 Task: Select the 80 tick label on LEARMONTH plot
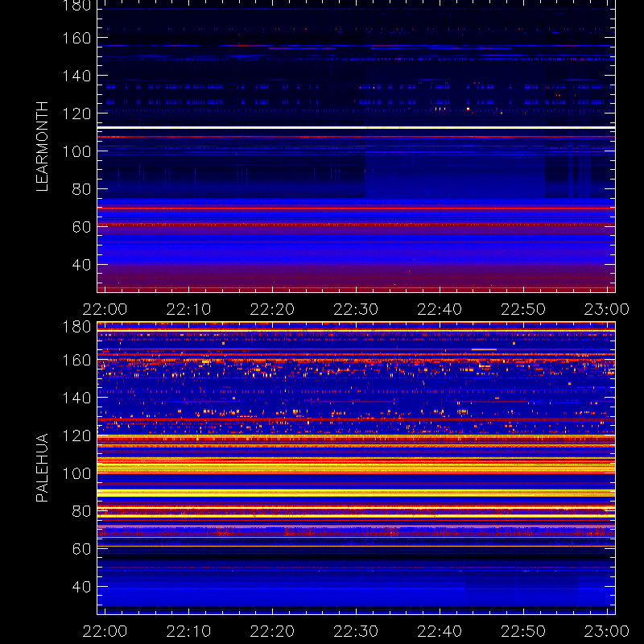tap(81, 189)
